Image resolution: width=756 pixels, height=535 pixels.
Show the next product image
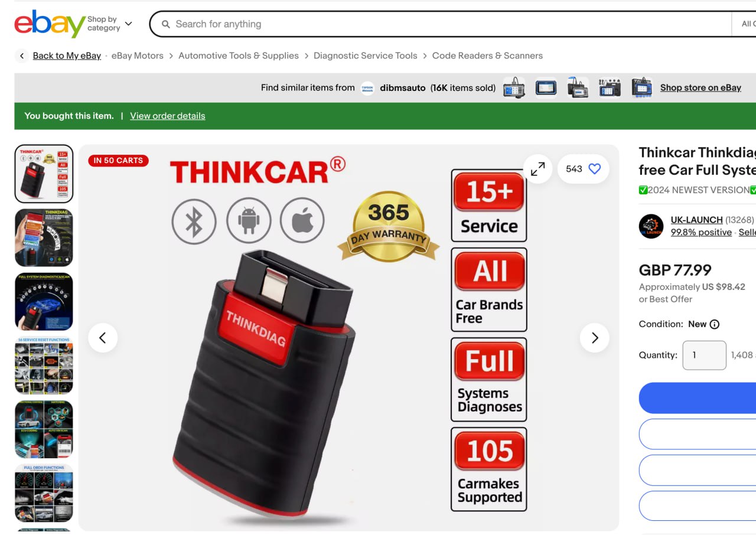click(x=594, y=338)
